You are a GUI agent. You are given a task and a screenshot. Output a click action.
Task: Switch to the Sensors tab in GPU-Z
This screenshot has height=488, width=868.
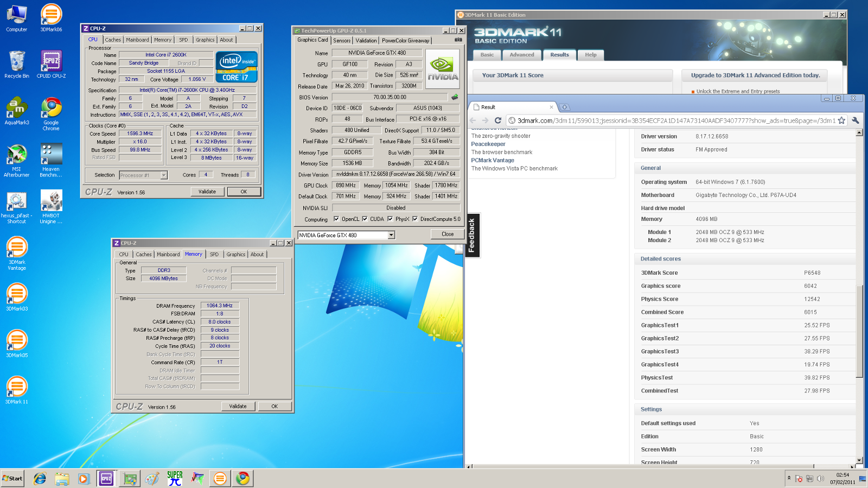342,40
